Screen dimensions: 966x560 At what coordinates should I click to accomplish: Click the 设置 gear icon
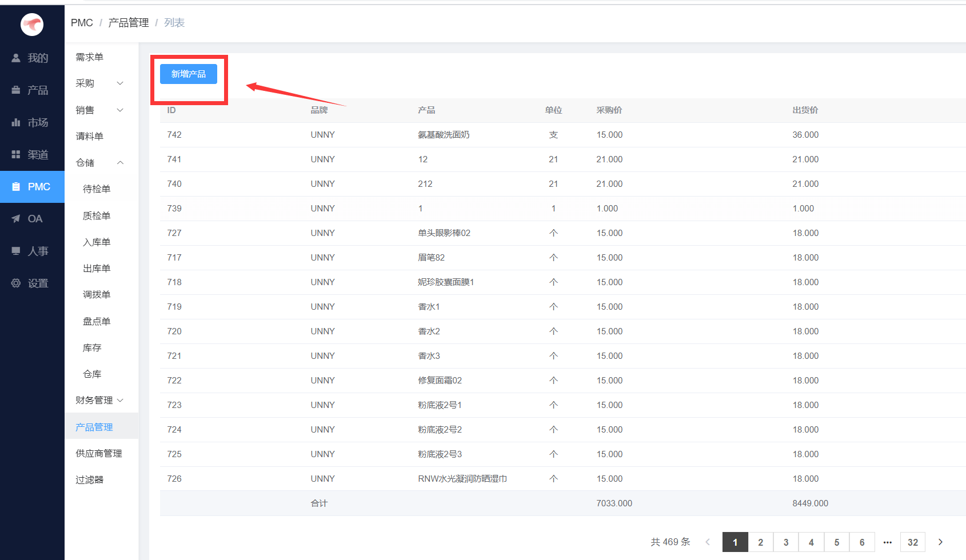(16, 283)
